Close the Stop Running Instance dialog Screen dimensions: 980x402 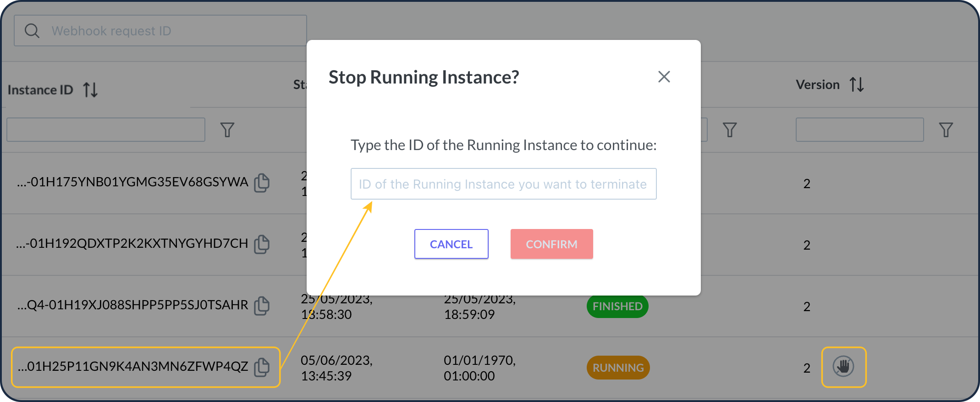coord(664,77)
